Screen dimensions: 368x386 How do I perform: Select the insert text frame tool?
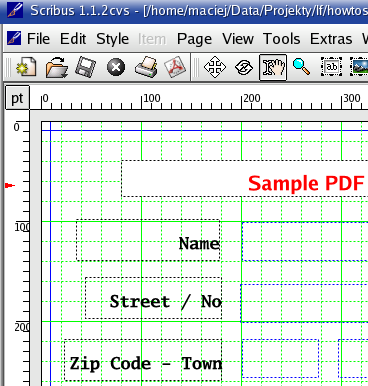331,67
